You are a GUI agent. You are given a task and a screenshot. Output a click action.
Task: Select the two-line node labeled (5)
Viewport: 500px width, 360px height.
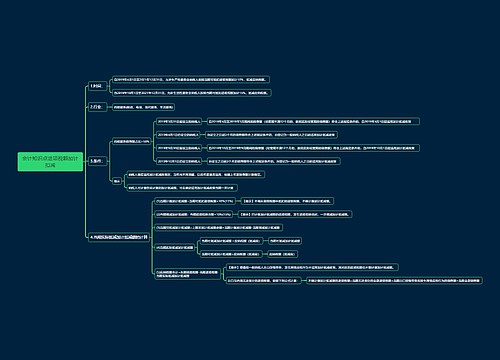coord(188,274)
